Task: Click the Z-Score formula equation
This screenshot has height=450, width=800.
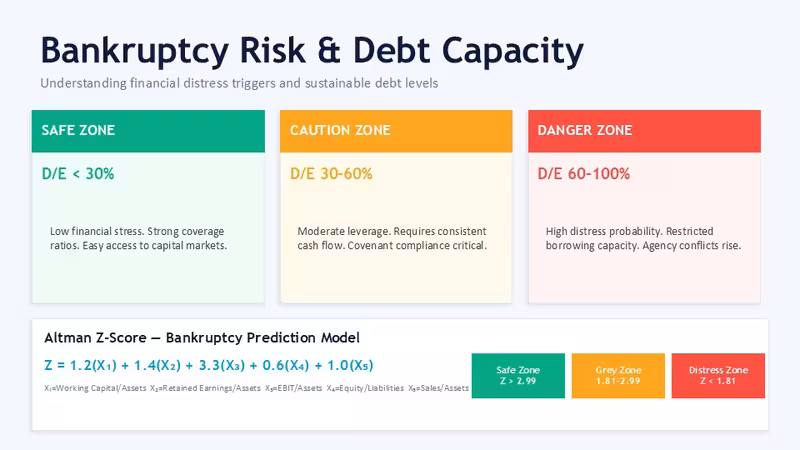Action: pyautogui.click(x=209, y=365)
